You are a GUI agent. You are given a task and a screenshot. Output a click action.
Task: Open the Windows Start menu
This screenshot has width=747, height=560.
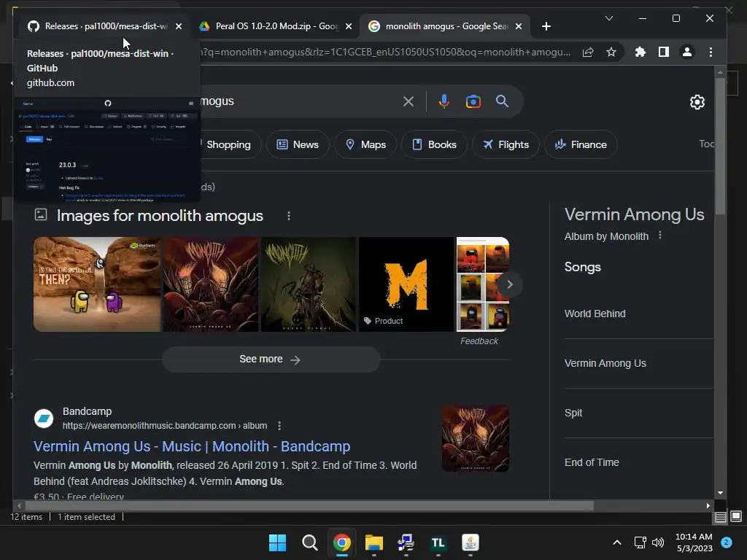277,542
